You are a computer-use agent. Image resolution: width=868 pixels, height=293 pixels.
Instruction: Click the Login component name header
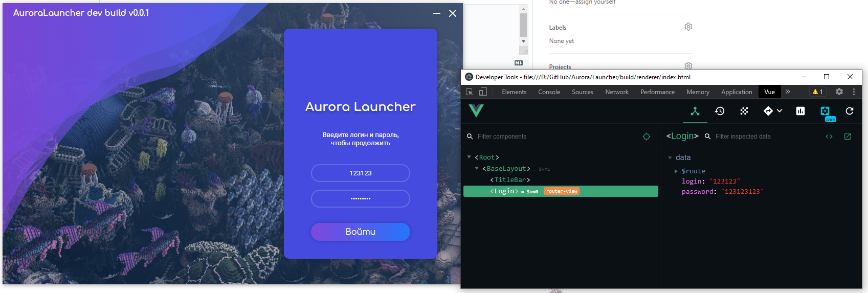point(682,136)
